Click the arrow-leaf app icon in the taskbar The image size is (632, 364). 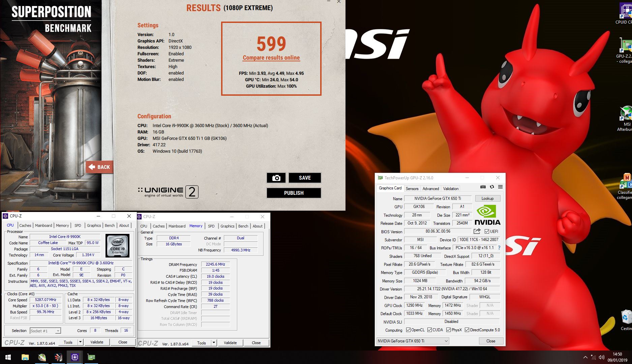pos(42,357)
